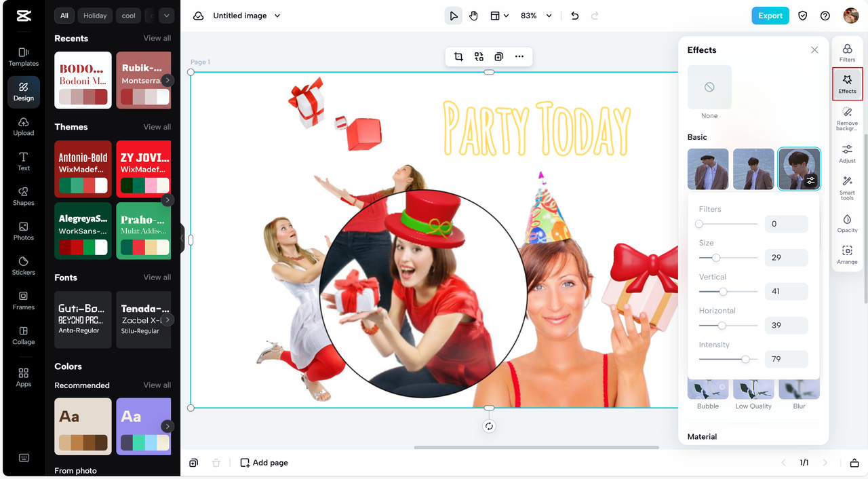This screenshot has height=479, width=868.
Task: Activate the Hand pan tool
Action: tap(473, 16)
